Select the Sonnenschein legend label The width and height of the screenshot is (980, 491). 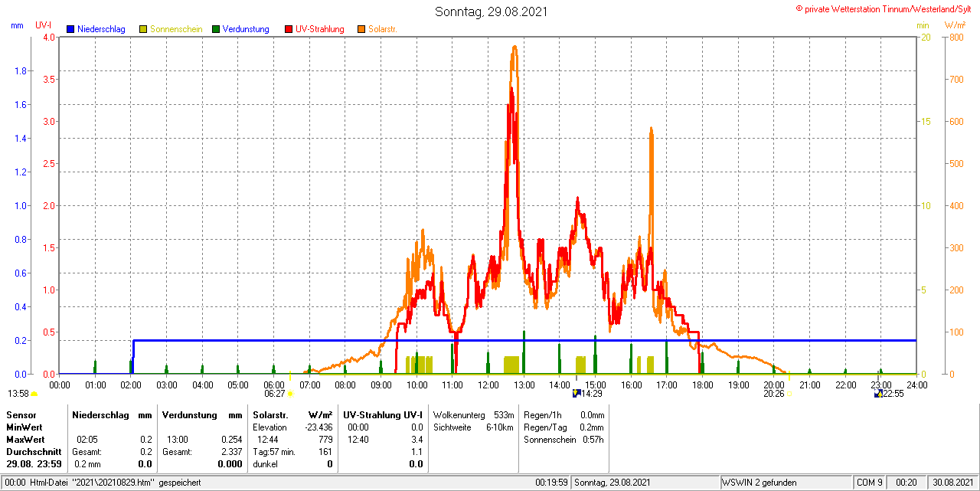point(176,29)
